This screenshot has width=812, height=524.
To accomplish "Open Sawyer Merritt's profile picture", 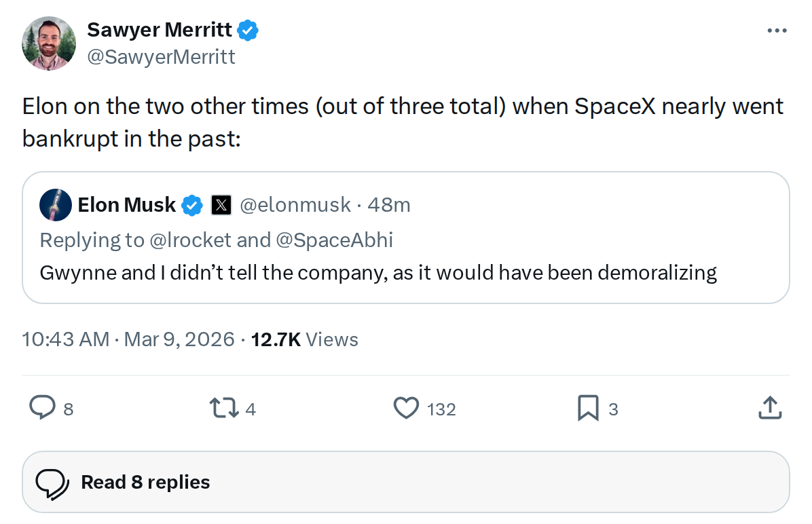I will (x=48, y=43).
